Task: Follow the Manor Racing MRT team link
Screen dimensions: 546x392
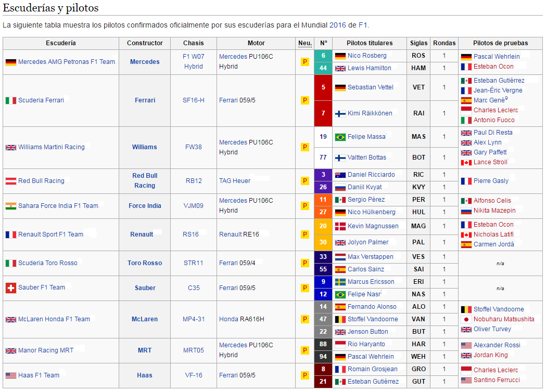Action: pyautogui.click(x=46, y=350)
